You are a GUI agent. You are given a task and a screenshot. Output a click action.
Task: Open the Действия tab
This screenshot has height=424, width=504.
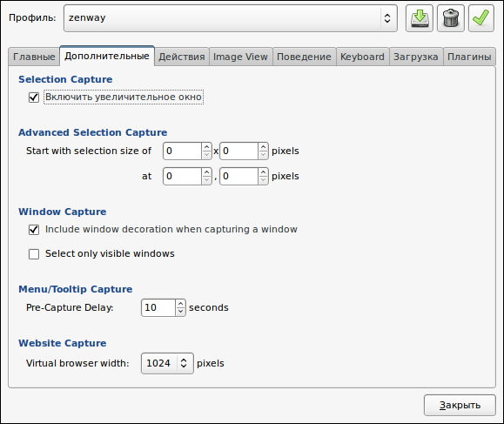pyautogui.click(x=182, y=57)
